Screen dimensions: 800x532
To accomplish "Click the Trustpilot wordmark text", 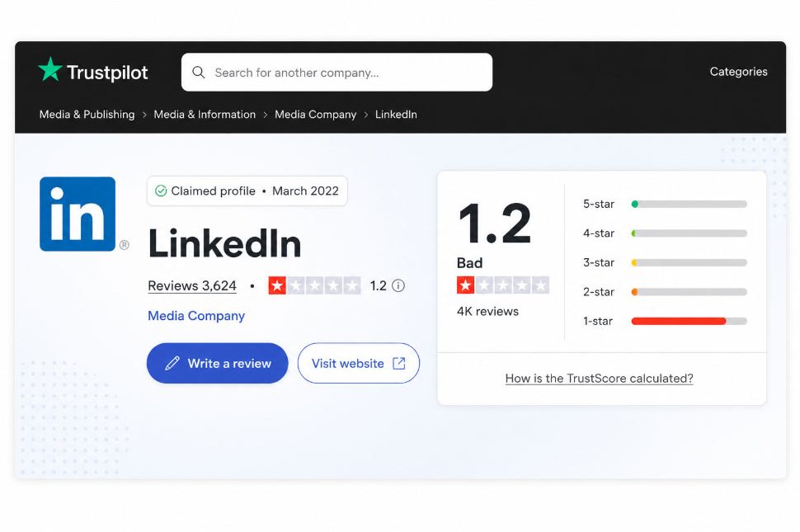I will pos(107,73).
